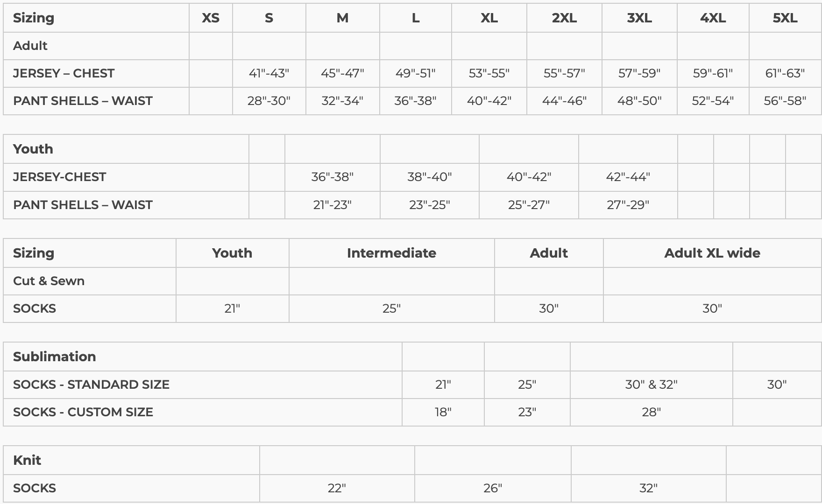
Task: Click the 5XL size column header
Action: [785, 18]
